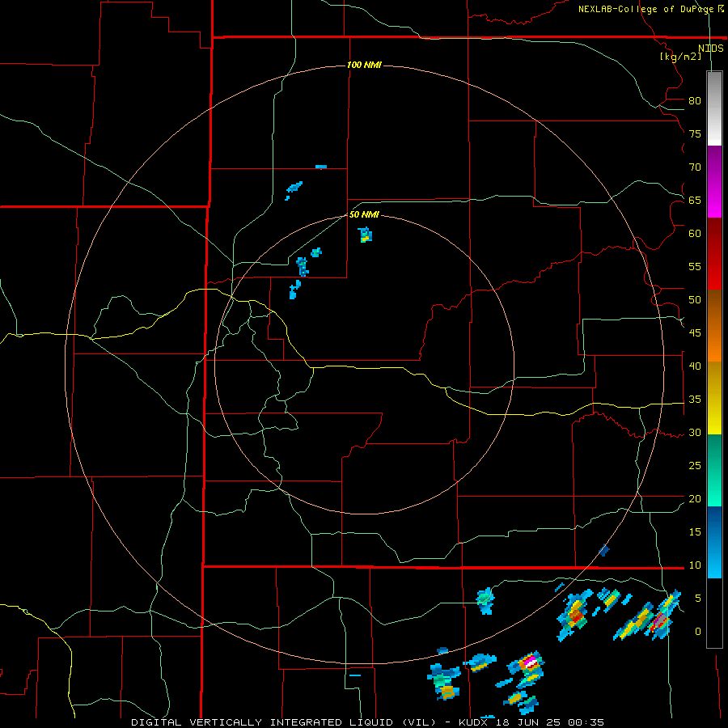Click the 30 value on color scale
728x728 pixels.
695,432
